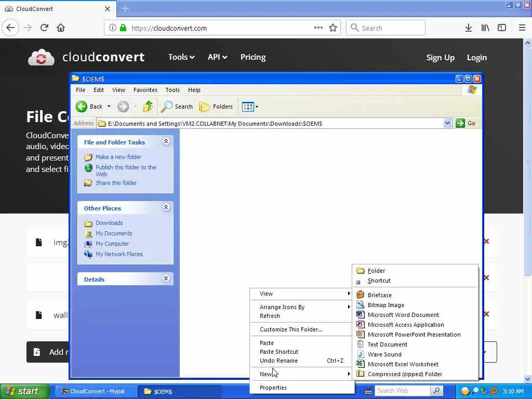Bookmark the page with the star icon
Viewport: 532px width, 399px height.
pos(333,28)
